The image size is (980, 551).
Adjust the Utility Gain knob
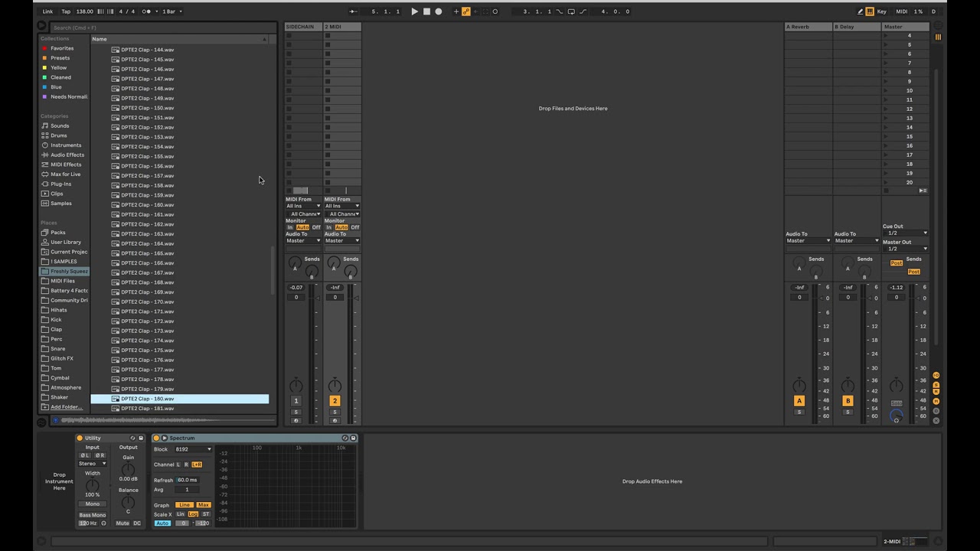[128, 469]
